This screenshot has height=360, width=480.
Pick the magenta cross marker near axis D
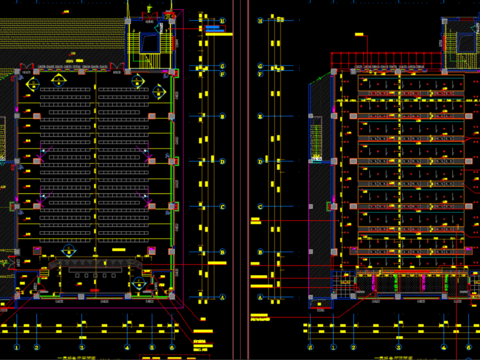click(42, 154)
